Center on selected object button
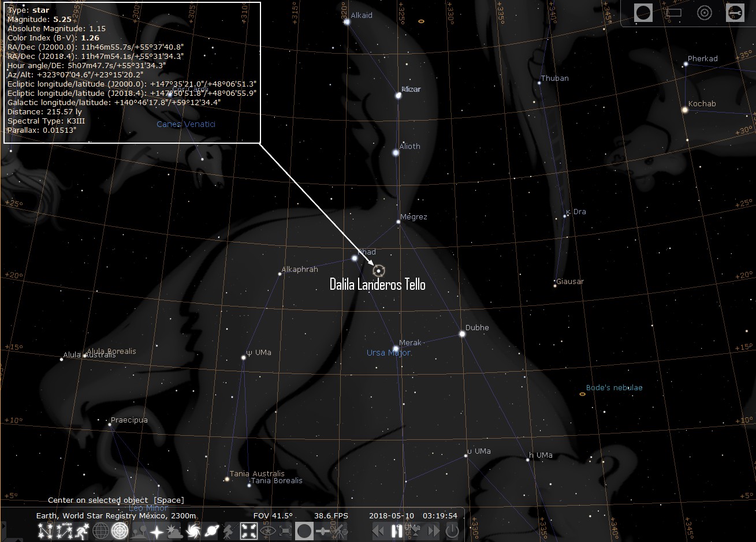 click(x=249, y=531)
